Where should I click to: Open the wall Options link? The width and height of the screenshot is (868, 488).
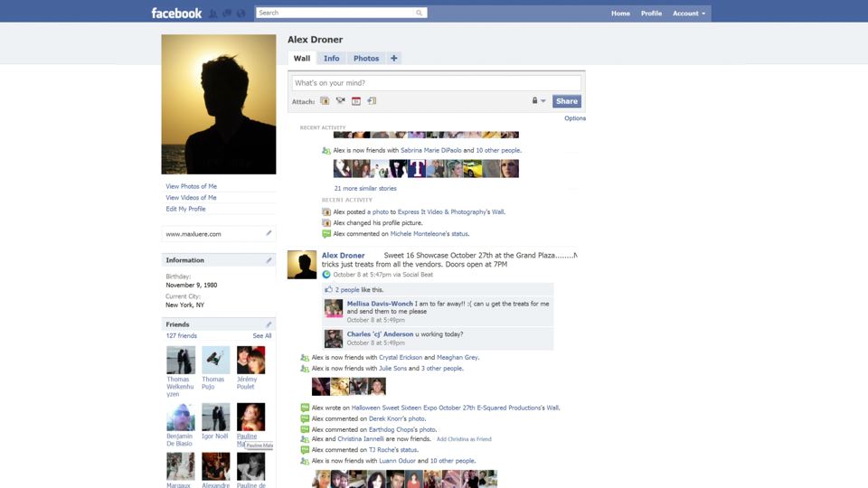click(575, 118)
